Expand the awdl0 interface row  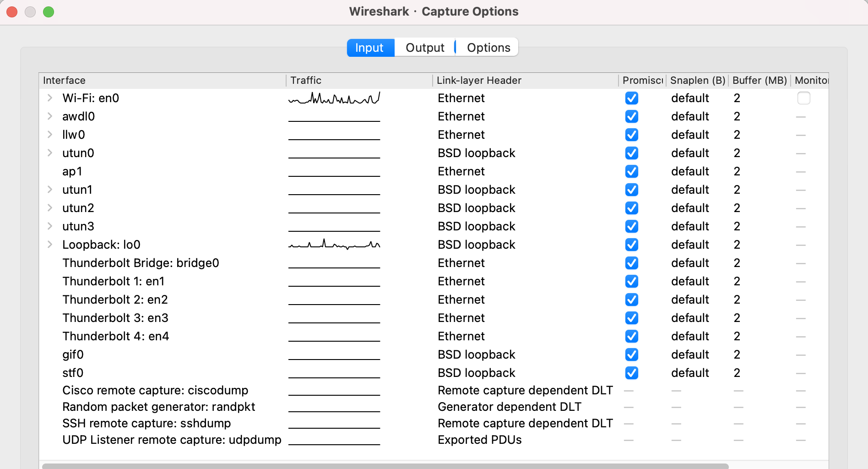(50, 116)
